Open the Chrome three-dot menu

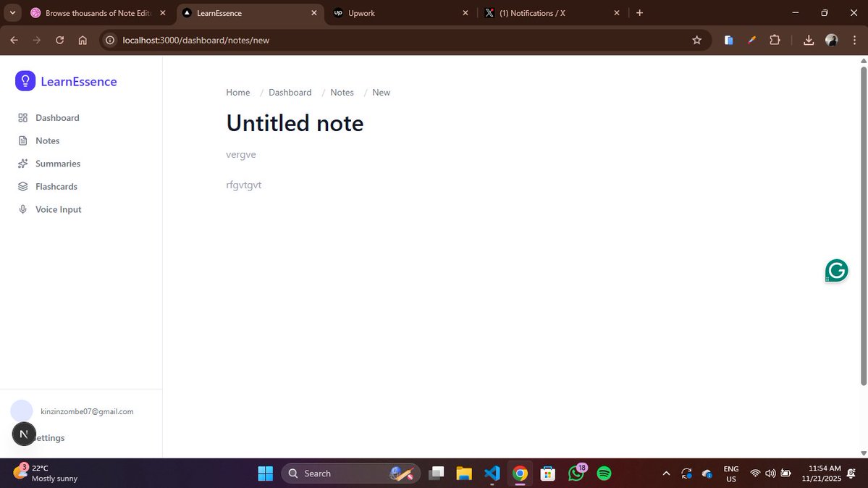coord(855,40)
